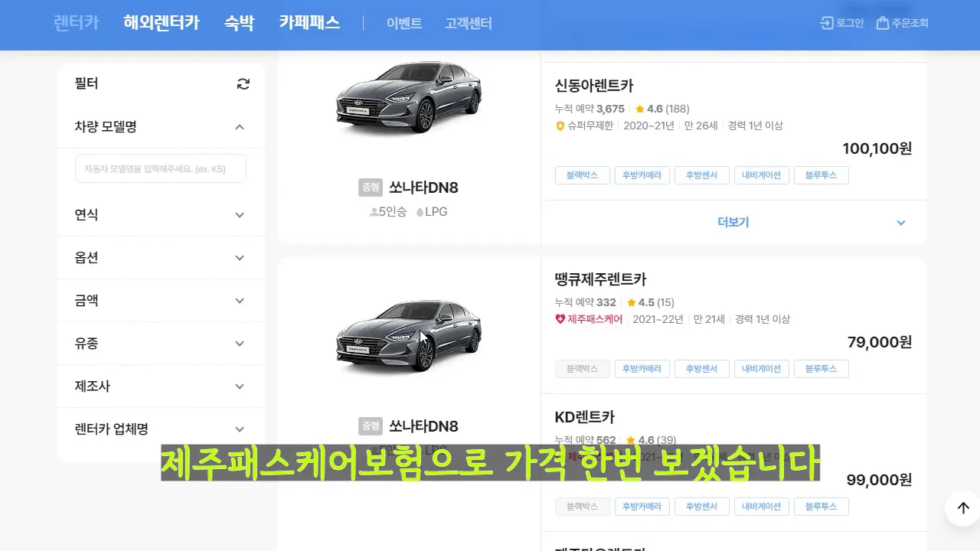
Task: Select the KD렌트카 99,000원 offer
Action: click(x=733, y=462)
